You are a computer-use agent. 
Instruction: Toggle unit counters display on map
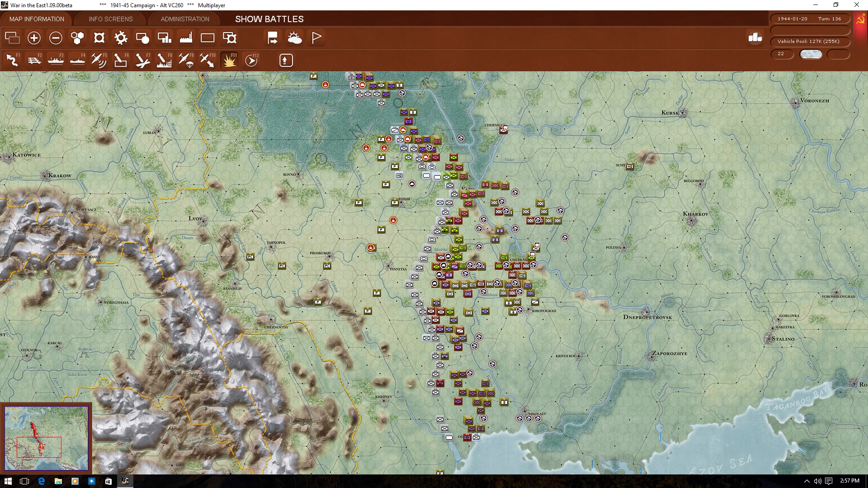(142, 38)
